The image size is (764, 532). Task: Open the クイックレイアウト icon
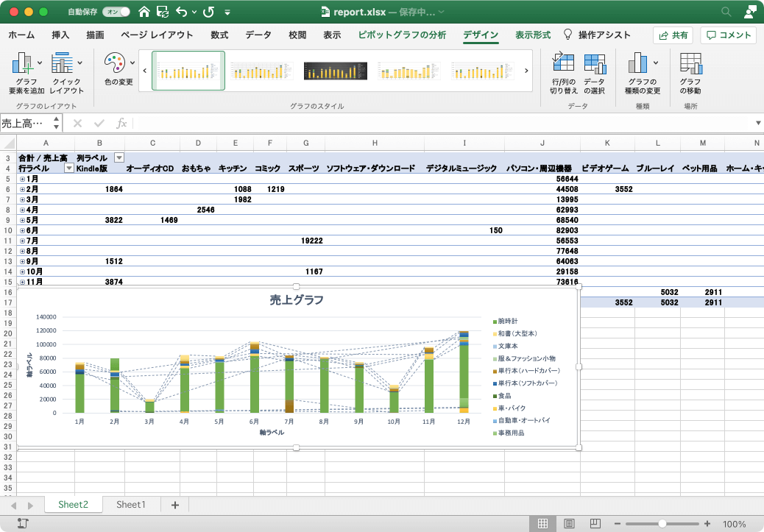63,63
